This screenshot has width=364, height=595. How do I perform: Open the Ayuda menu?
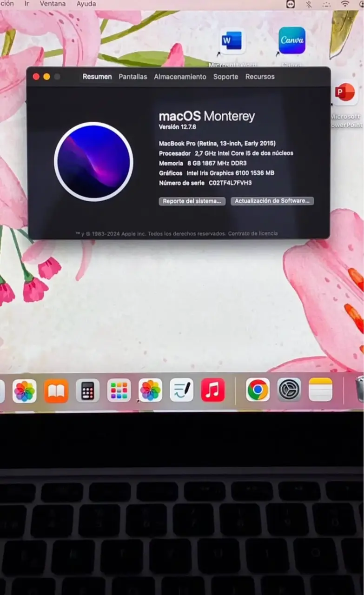tap(86, 4)
